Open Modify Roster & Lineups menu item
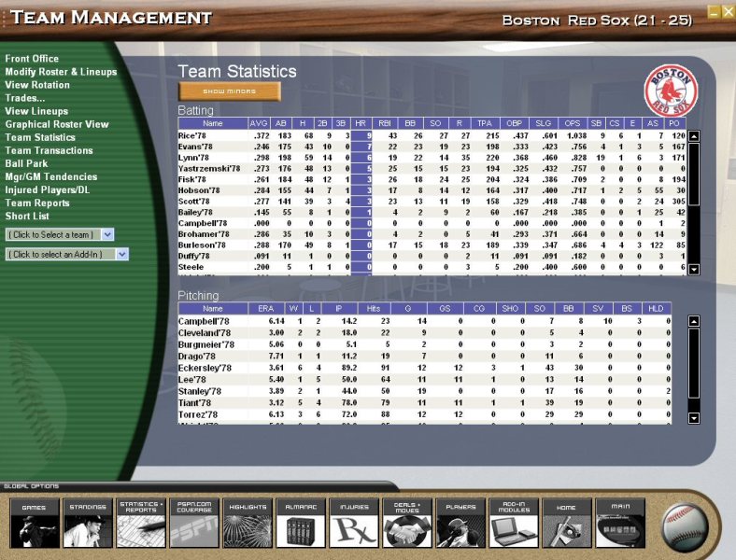Screen dimensions: 736x560 (61, 72)
